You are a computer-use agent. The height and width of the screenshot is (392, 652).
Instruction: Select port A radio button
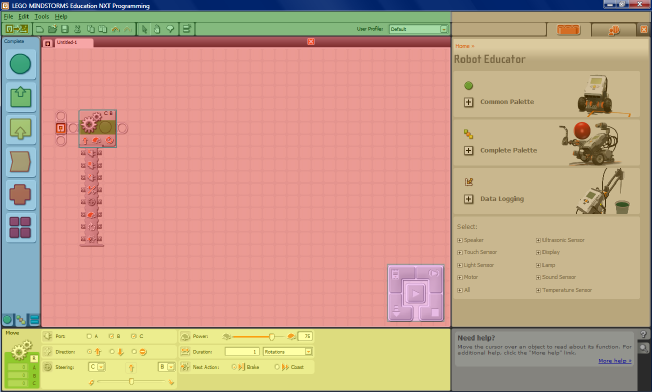pyautogui.click(x=89, y=336)
